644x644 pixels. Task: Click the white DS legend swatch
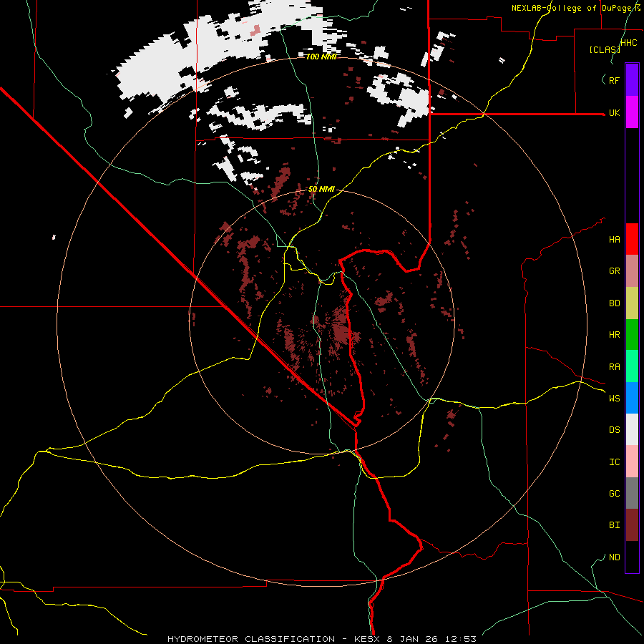point(632,429)
